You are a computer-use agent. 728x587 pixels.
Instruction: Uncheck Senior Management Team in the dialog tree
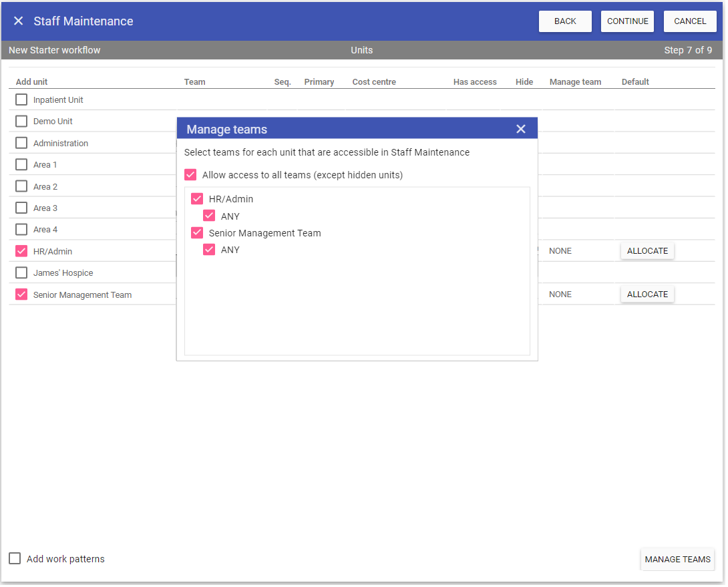197,233
